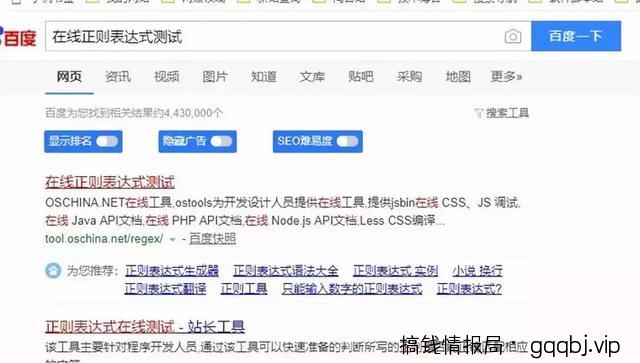640x363 pixels.
Task: Open the 在线正则表达式测试 result link
Action: pyautogui.click(x=110, y=182)
